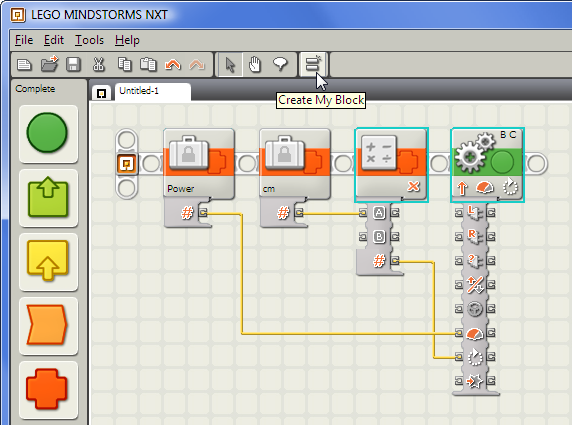Click the Move block's Steering plug
Screen dimensions: 572x425
point(459,309)
